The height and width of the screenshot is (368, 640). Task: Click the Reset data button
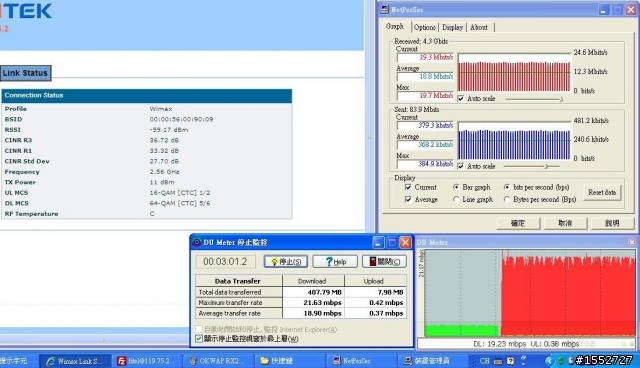click(602, 193)
